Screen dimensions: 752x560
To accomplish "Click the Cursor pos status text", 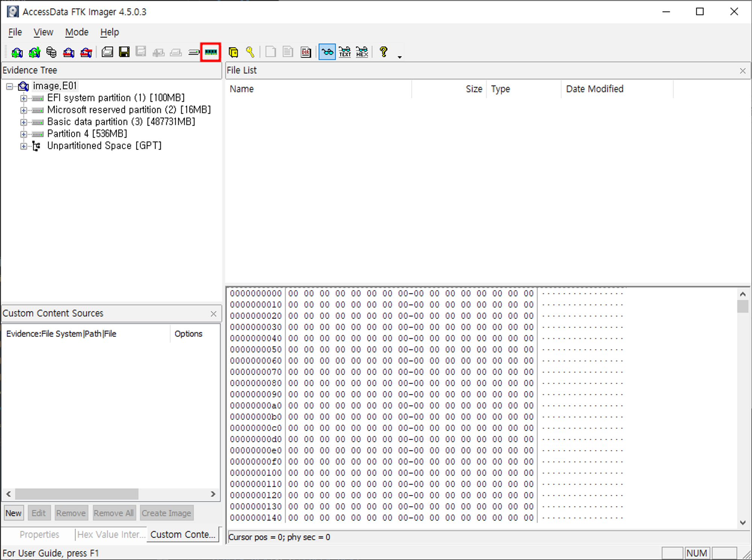I will click(279, 537).
